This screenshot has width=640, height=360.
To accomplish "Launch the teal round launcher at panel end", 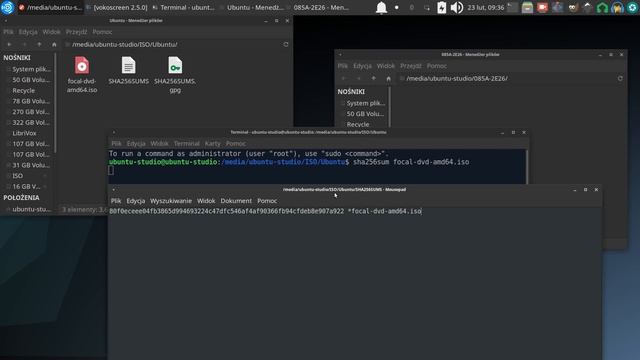I will pyautogui.click(x=633, y=7).
